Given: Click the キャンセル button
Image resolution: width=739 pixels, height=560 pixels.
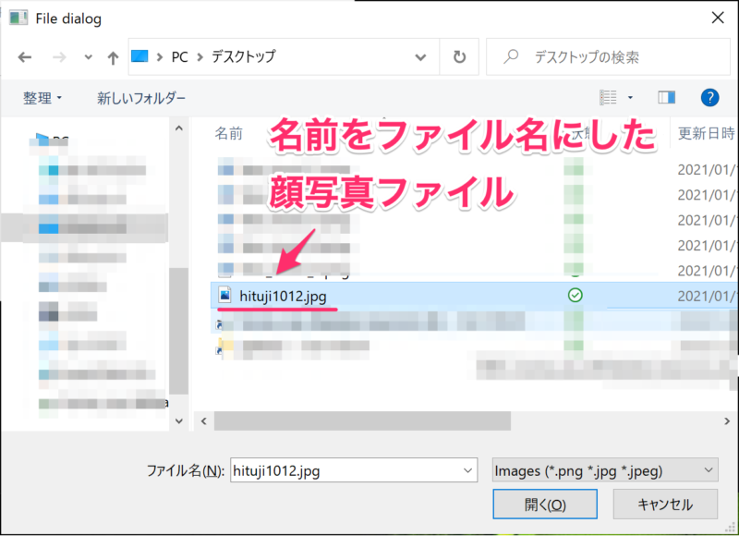Looking at the screenshot, I should (665, 505).
